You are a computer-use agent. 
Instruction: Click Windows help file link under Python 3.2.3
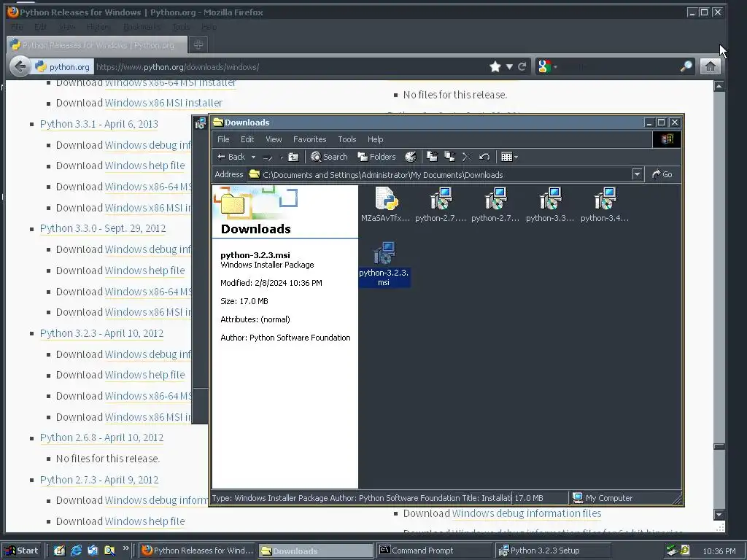(x=144, y=376)
